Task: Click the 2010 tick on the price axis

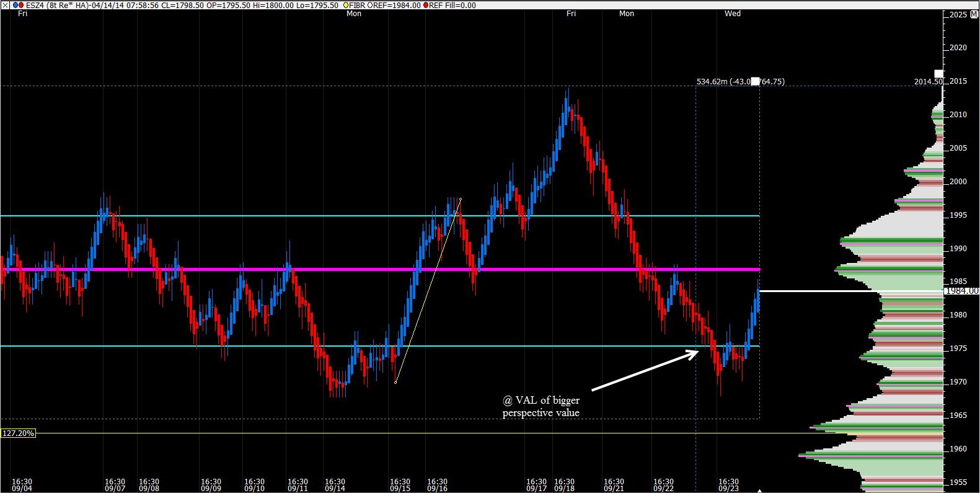Action: (958, 114)
